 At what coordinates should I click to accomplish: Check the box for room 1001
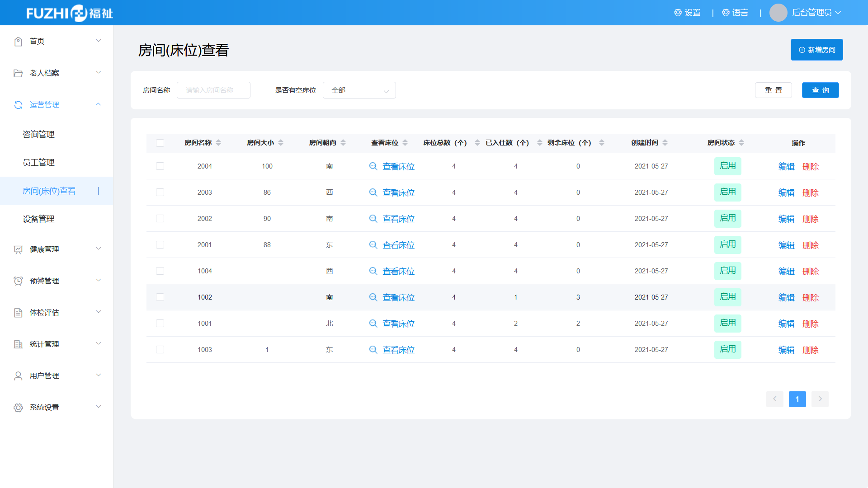(160, 324)
